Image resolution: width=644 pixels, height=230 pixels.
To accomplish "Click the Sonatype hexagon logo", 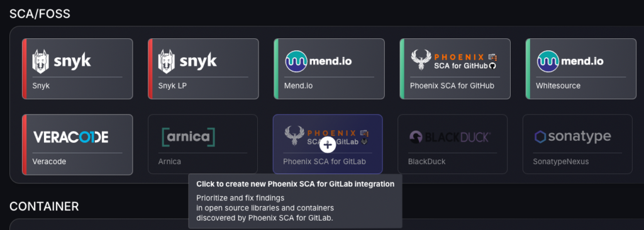I will (x=540, y=137).
